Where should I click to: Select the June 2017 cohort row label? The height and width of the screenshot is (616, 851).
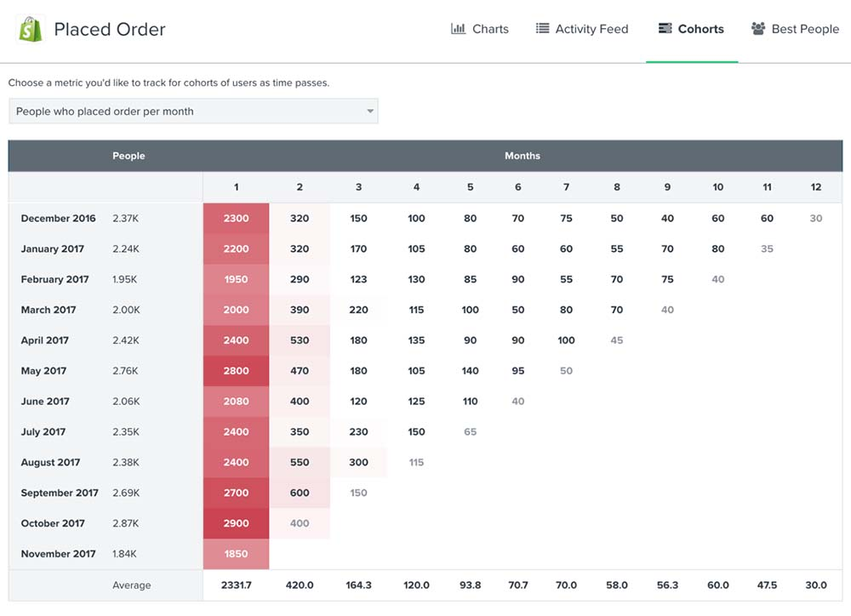coord(45,401)
